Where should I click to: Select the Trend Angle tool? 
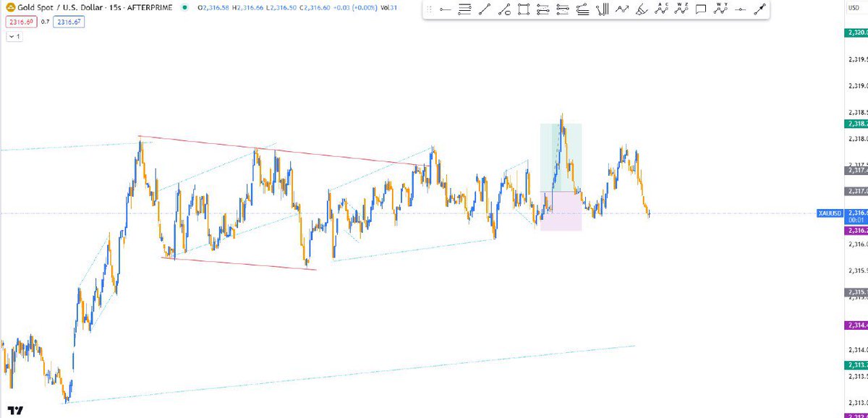(504, 10)
